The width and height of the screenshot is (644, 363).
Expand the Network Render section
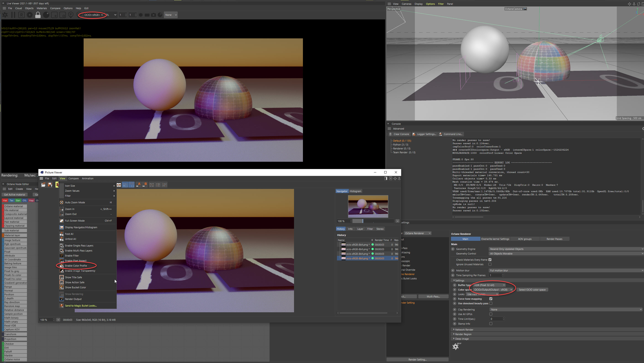click(x=464, y=329)
